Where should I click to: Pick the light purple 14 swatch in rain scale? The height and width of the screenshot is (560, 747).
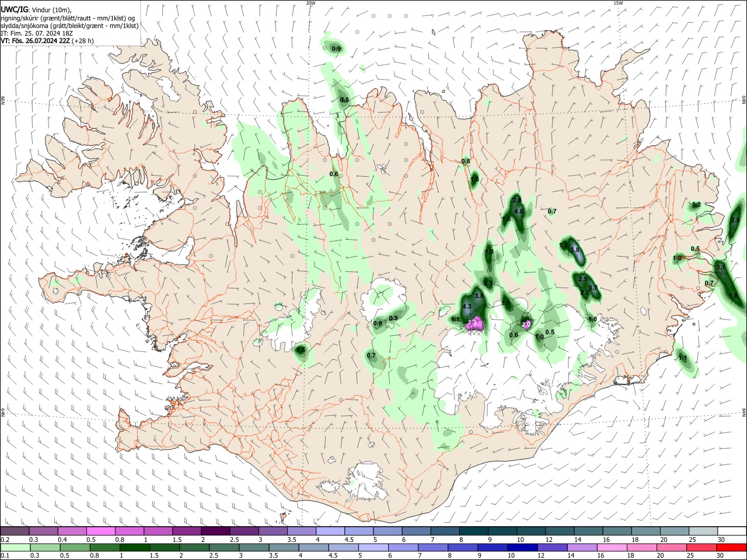(x=581, y=547)
